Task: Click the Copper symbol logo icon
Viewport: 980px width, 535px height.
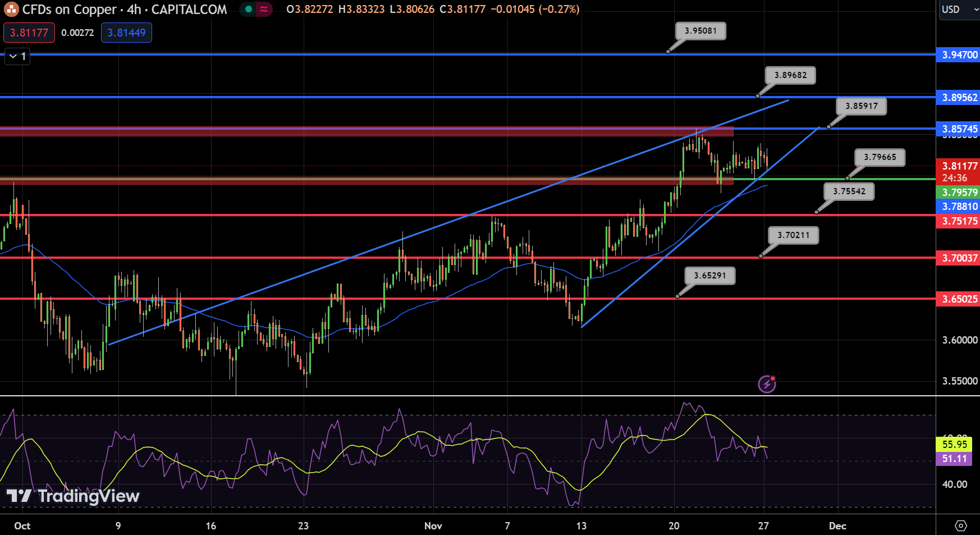Action: 11,9
